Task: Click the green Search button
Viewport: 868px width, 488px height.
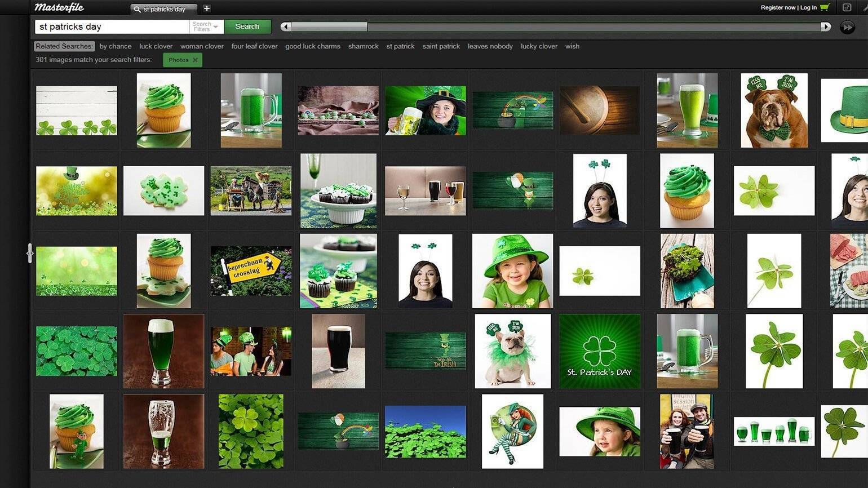Action: point(247,26)
